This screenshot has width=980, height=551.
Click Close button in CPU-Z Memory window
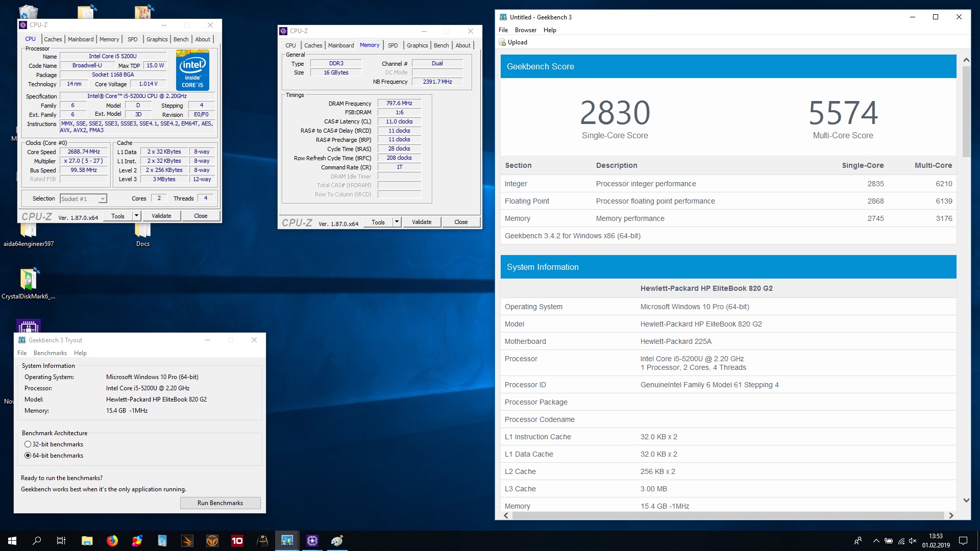coord(461,222)
